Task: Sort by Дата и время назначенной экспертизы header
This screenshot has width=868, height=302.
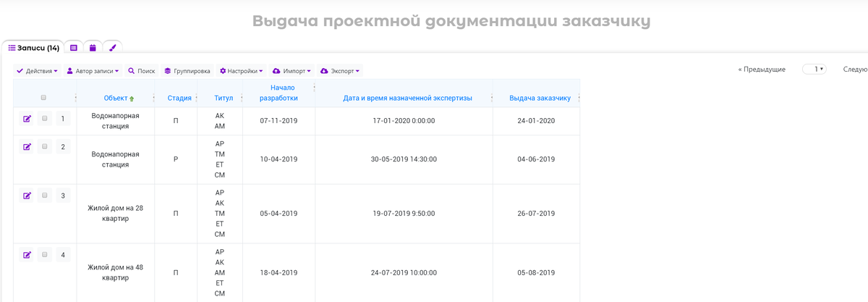Action: (407, 98)
